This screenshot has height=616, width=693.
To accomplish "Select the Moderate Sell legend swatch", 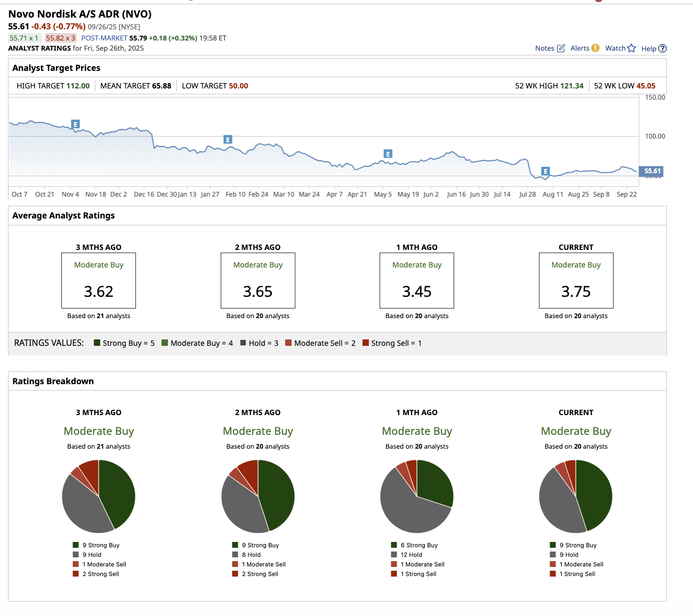I will tap(288, 343).
